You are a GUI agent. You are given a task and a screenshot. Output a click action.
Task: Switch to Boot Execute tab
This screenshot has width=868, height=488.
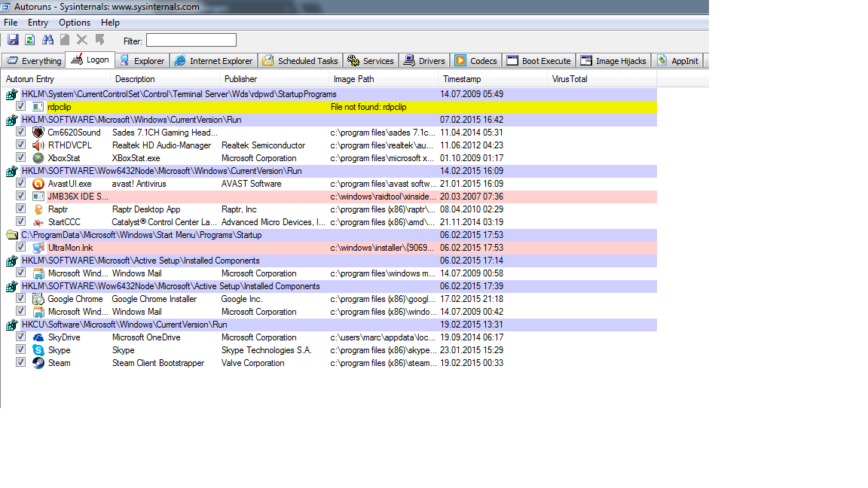539,61
